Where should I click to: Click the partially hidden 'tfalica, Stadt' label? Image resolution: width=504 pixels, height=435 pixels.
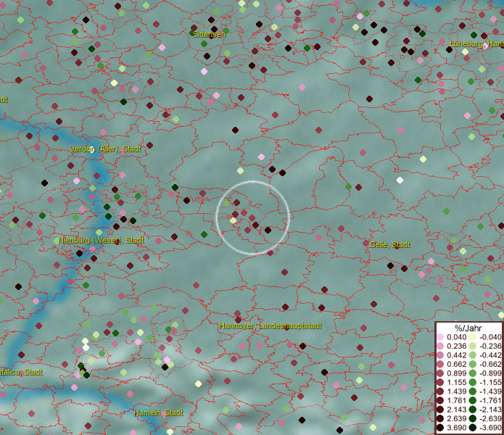pos(21,372)
